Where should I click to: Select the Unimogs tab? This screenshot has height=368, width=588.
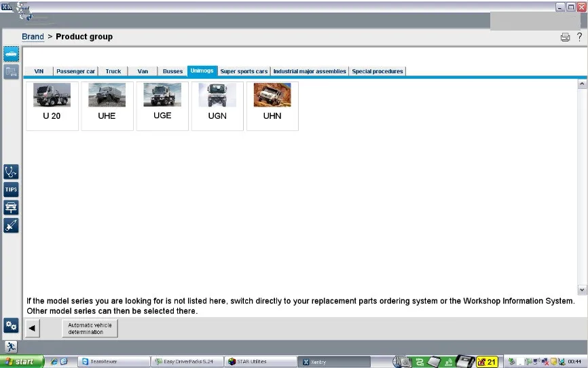202,71
